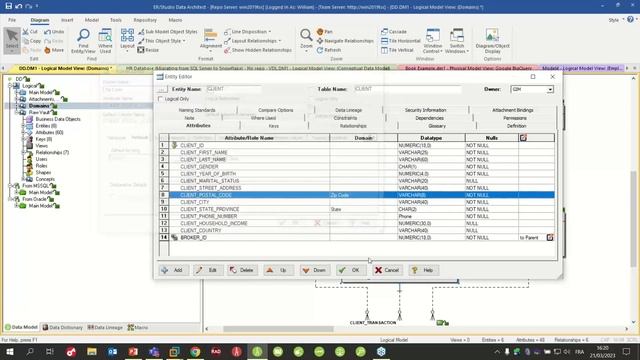This screenshot has height=360, width=640.
Task: Activate the Pan tool
Action: (324, 31)
